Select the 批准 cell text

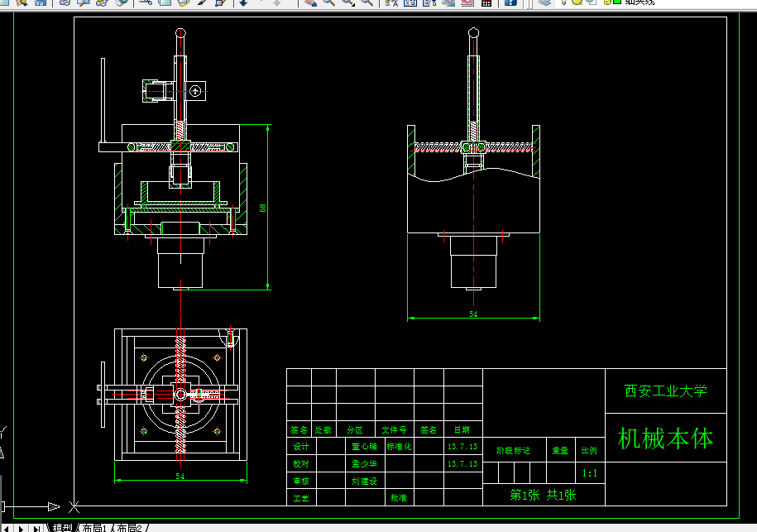[x=399, y=498]
